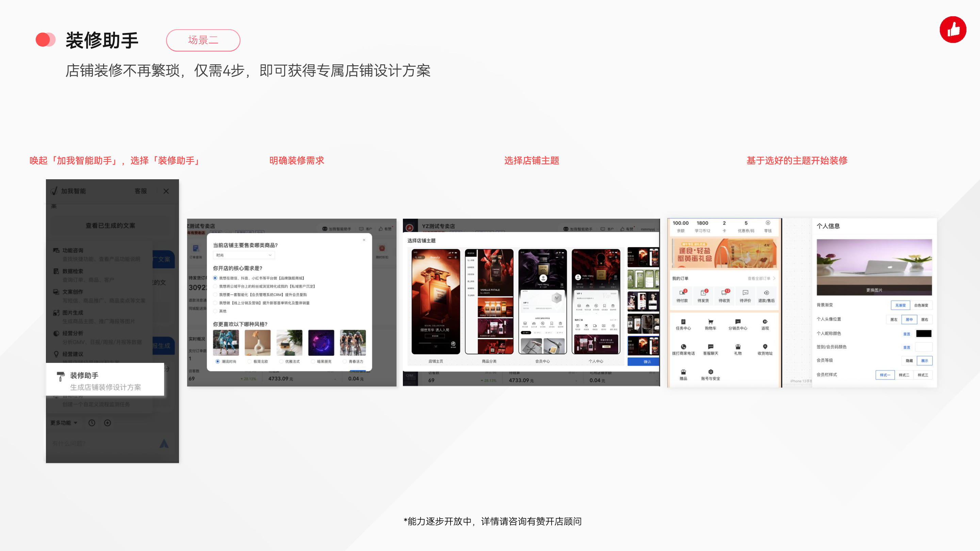Click the blue 确认 button
Viewport: 980px width, 551px height.
647,362
